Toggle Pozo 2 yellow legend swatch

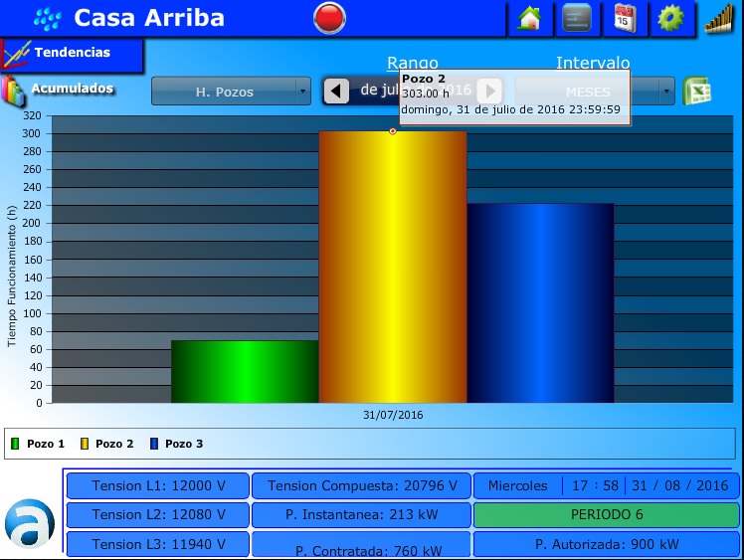pyautogui.click(x=85, y=444)
